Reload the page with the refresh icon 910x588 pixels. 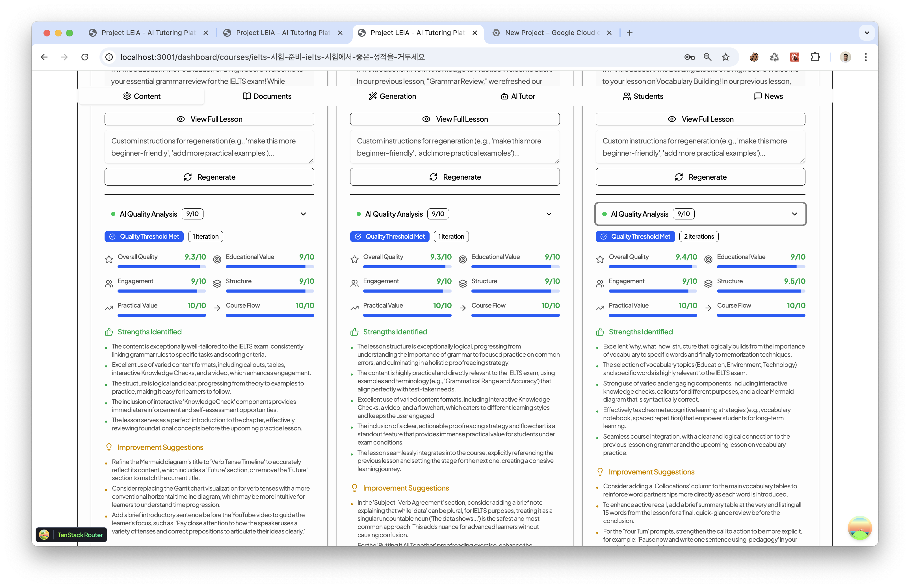(85, 57)
